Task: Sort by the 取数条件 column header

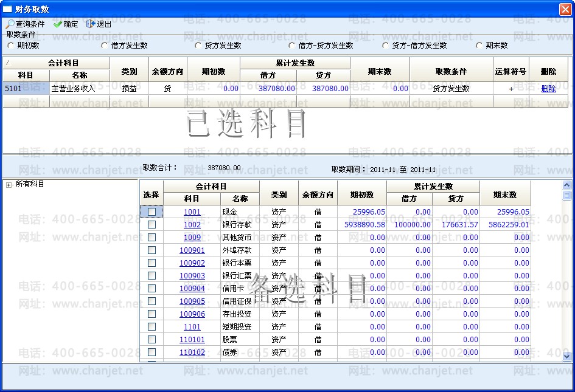Action: coord(451,71)
